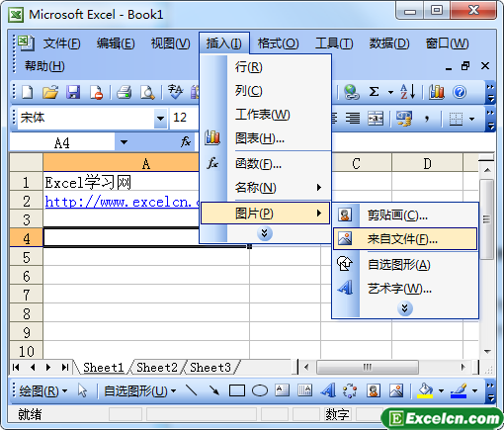Print using the printer icon
504x430 pixels.
[x=125, y=92]
